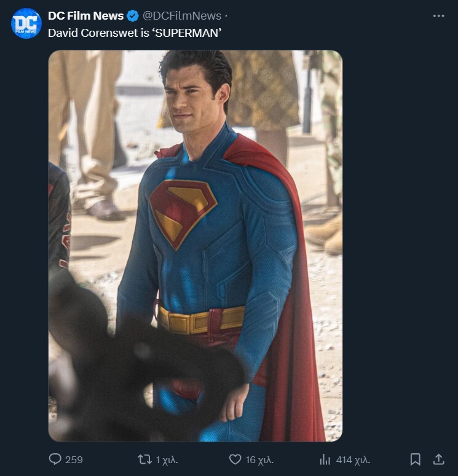Bookmark this tweet

(415, 459)
